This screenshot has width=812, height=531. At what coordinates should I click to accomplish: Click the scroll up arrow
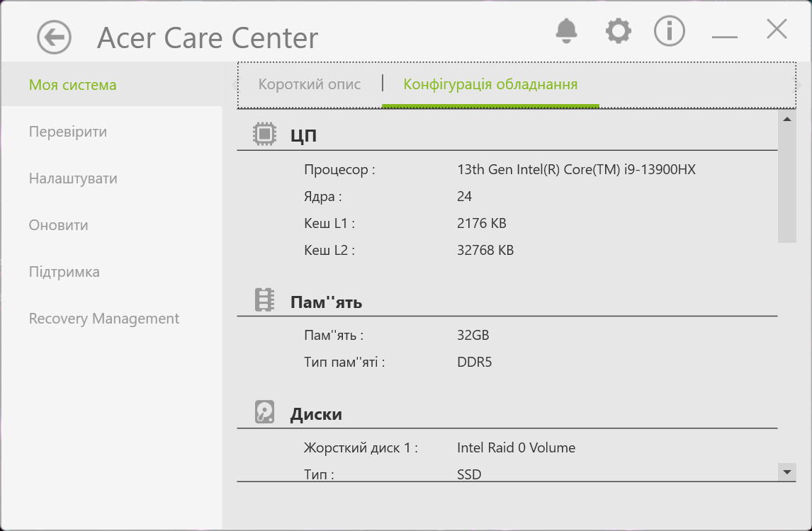pyautogui.click(x=787, y=119)
